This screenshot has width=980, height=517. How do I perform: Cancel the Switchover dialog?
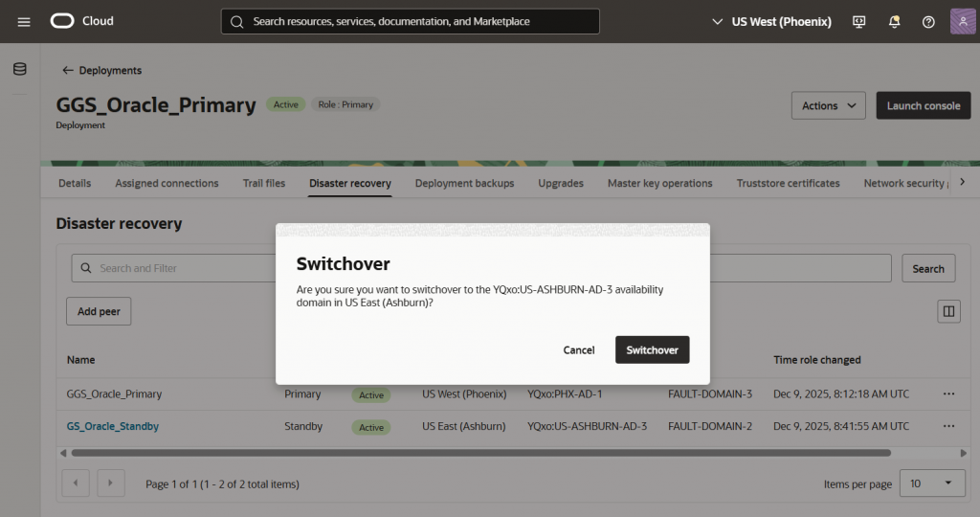[579, 350]
